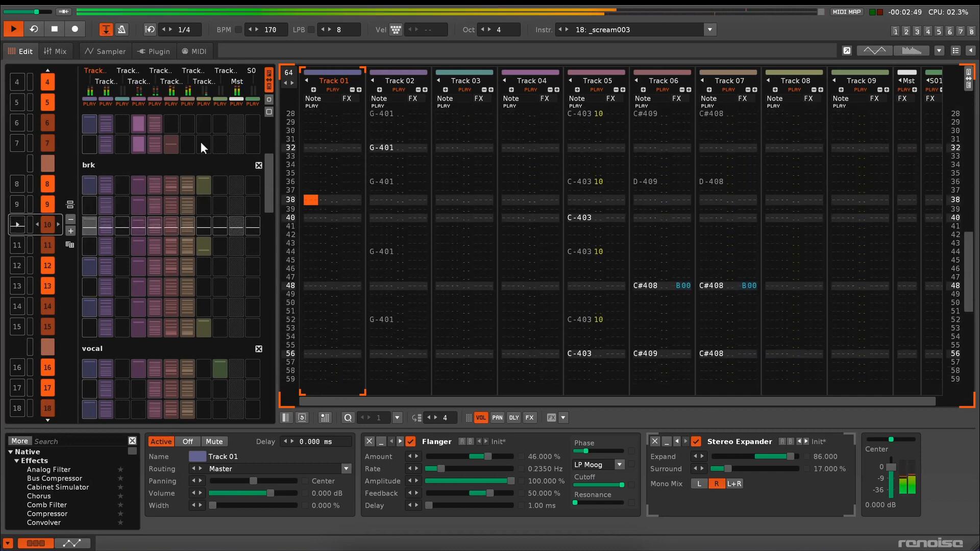Image resolution: width=980 pixels, height=551 pixels.
Task: Toggle pattern follow mode icon
Action: (106, 30)
